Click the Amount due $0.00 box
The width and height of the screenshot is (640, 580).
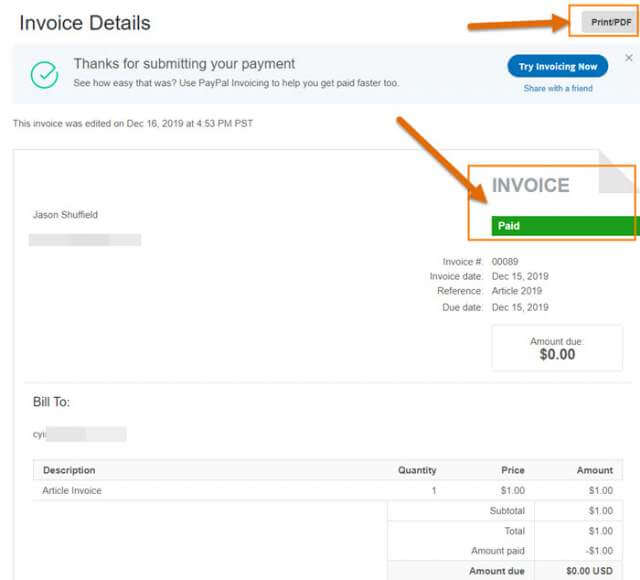tap(557, 348)
